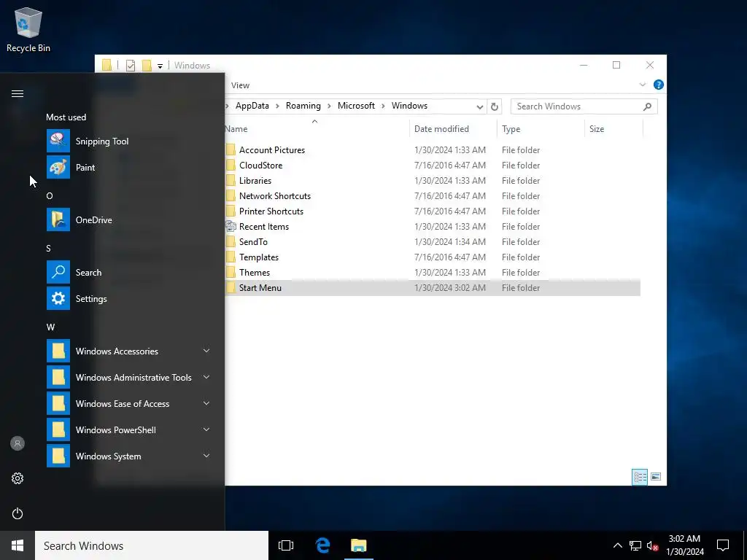The width and height of the screenshot is (747, 560).
Task: Click the muted volume tray icon
Action: pyautogui.click(x=652, y=545)
